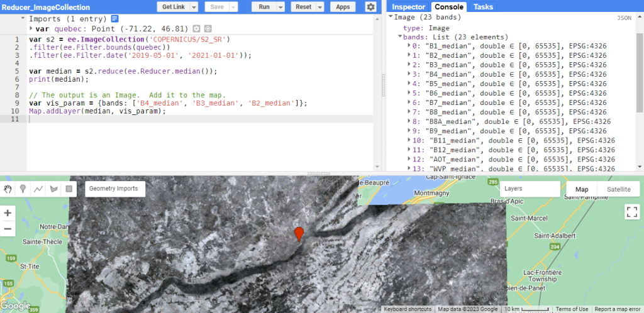Toggle fullscreen map view
This screenshot has width=644, height=313.
click(631, 212)
